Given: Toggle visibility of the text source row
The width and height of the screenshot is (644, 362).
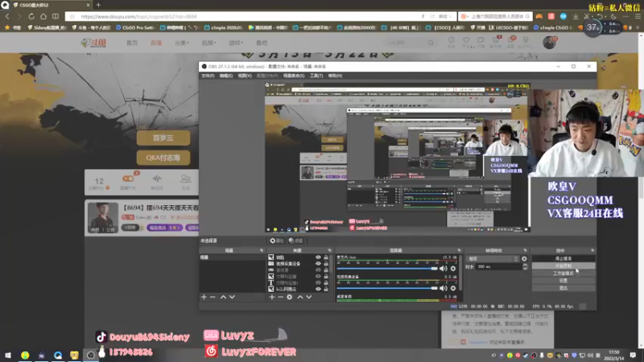Looking at the screenshot, I should 318,283.
